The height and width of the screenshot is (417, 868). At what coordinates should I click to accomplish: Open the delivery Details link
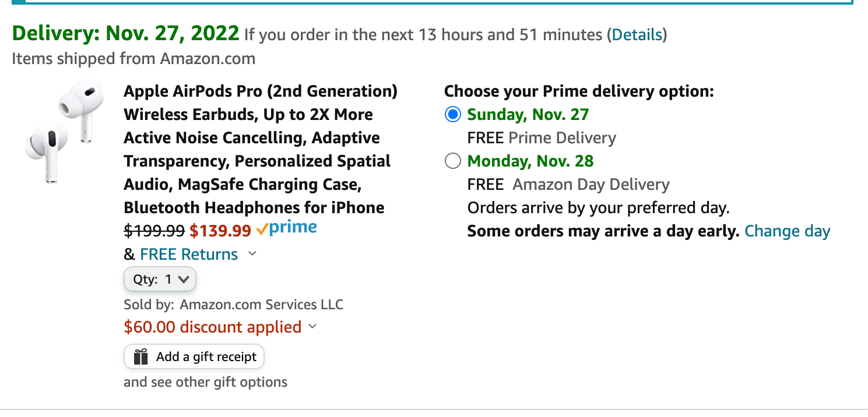637,35
